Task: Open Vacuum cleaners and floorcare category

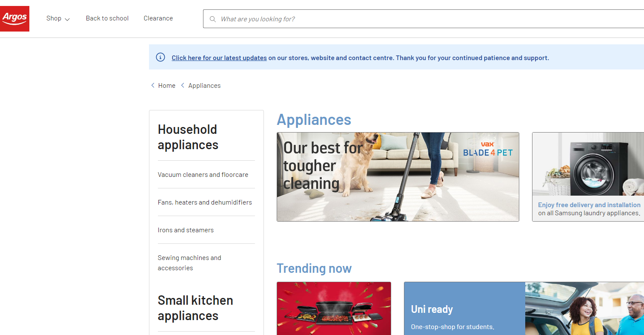Action: [203, 175]
